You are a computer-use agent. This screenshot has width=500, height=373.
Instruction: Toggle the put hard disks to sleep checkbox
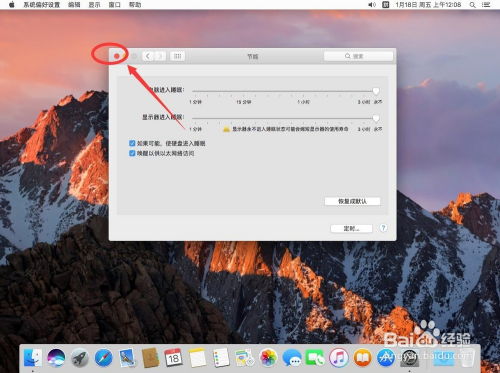click(132, 143)
